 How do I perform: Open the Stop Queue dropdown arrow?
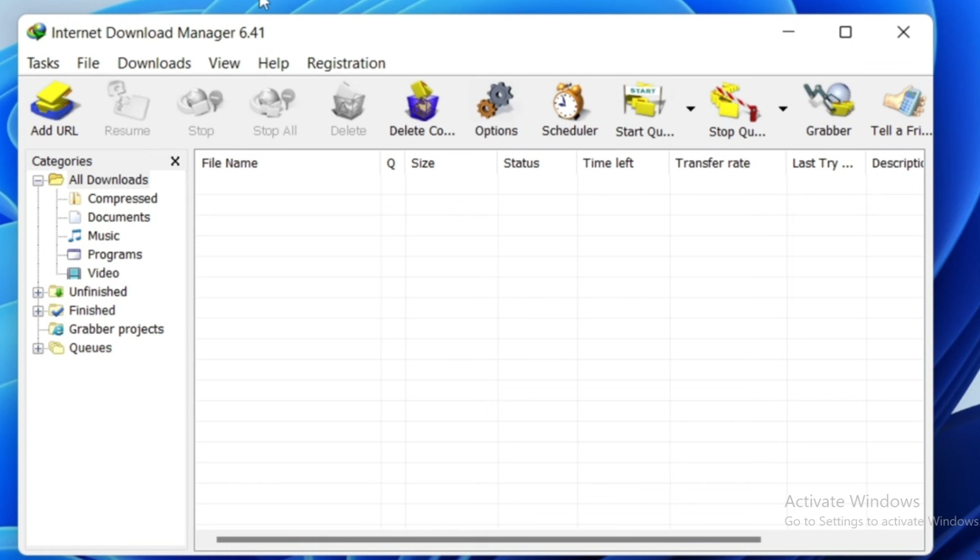[783, 109]
